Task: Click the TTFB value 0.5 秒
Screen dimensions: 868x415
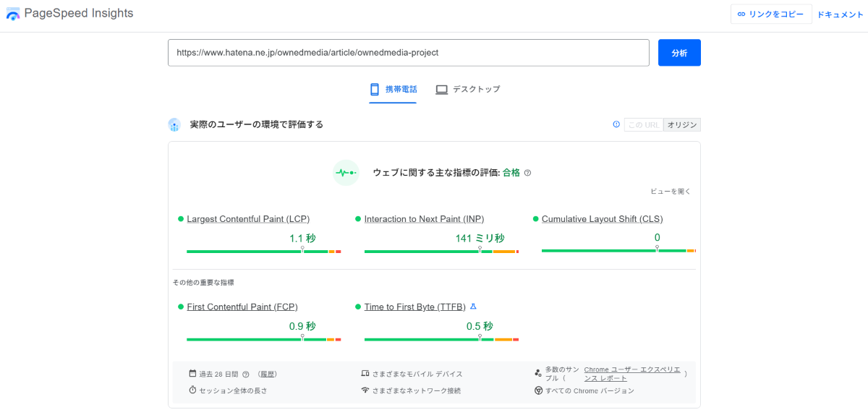Action: pos(480,326)
